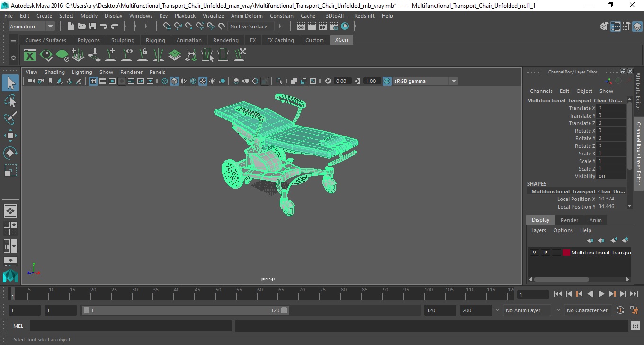Go to the start of playback range
644x345 pixels.
pos(558,294)
